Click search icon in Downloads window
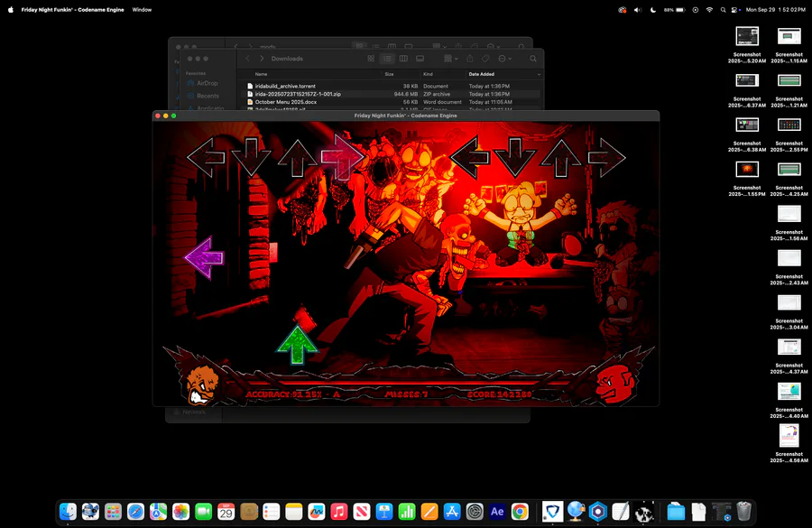This screenshot has height=528, width=812. pyautogui.click(x=533, y=59)
